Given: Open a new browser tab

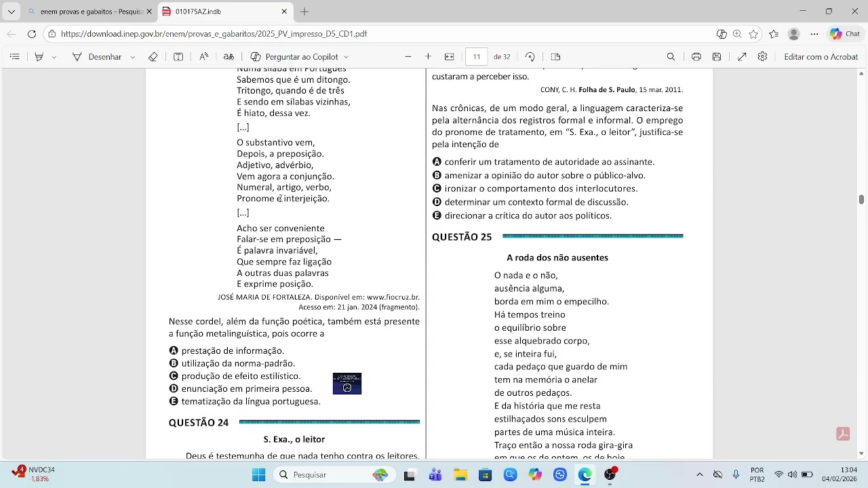Looking at the screenshot, I should point(304,12).
